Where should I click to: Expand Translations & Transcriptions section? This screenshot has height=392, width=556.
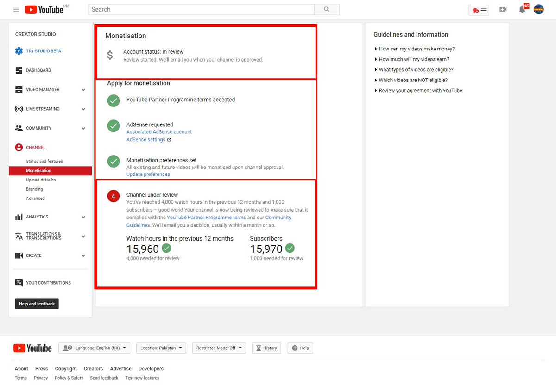point(83,236)
